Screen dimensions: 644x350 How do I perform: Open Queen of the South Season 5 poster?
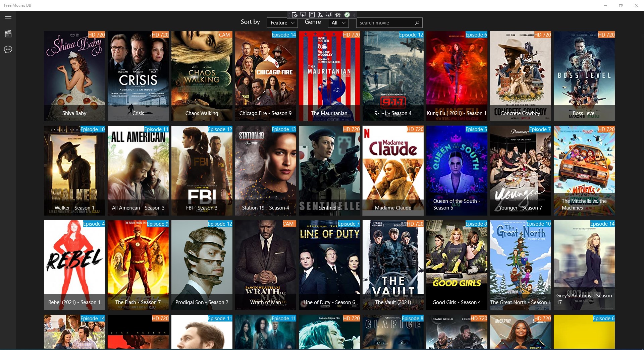(457, 171)
